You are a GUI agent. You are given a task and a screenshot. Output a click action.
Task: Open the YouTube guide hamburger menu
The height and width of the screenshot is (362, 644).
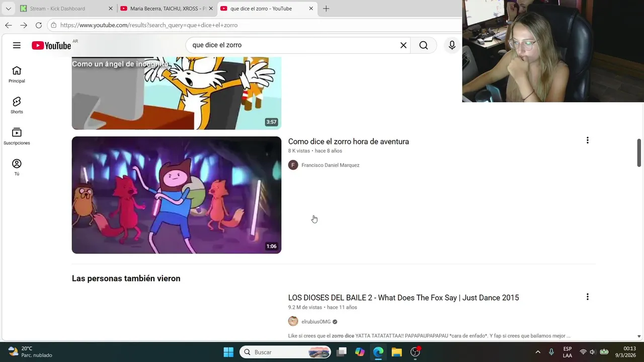pyautogui.click(x=17, y=45)
